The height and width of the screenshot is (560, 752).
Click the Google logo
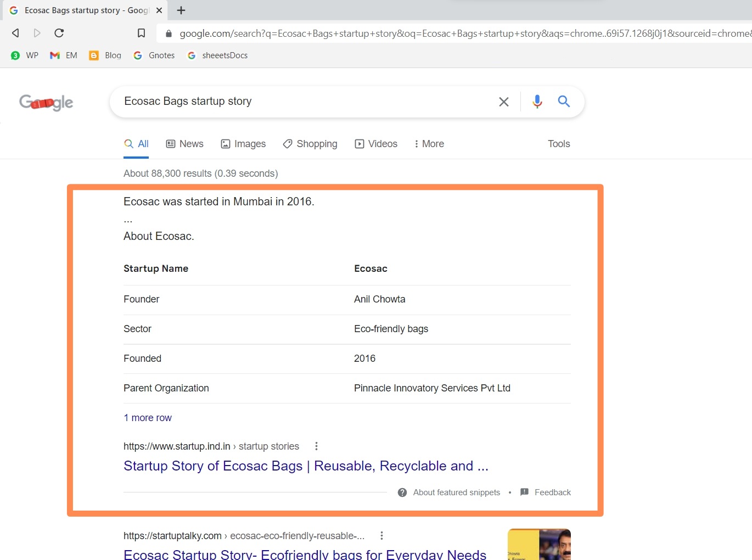(x=46, y=102)
